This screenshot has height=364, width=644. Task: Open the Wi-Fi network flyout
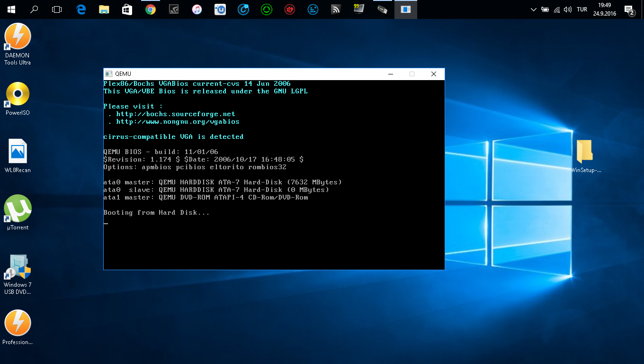pyautogui.click(x=556, y=9)
